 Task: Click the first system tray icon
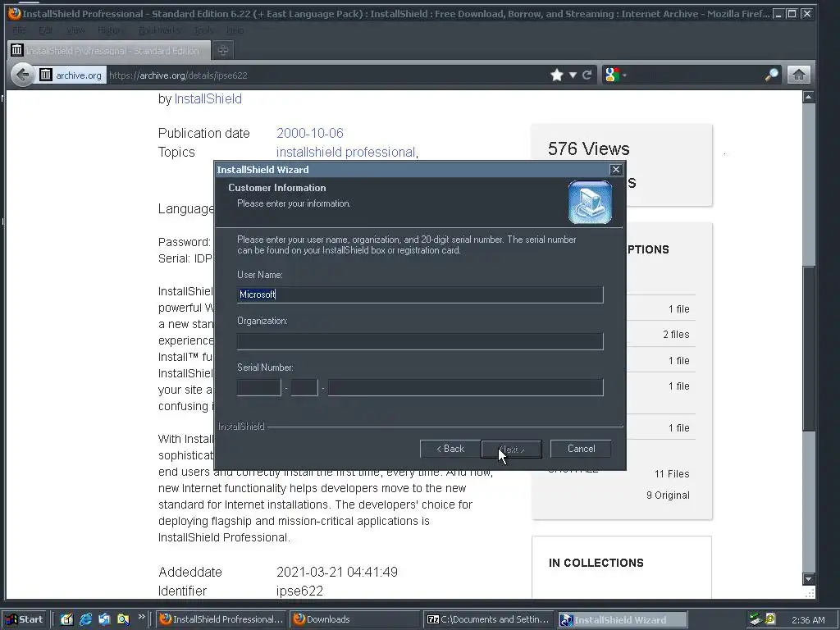click(756, 619)
